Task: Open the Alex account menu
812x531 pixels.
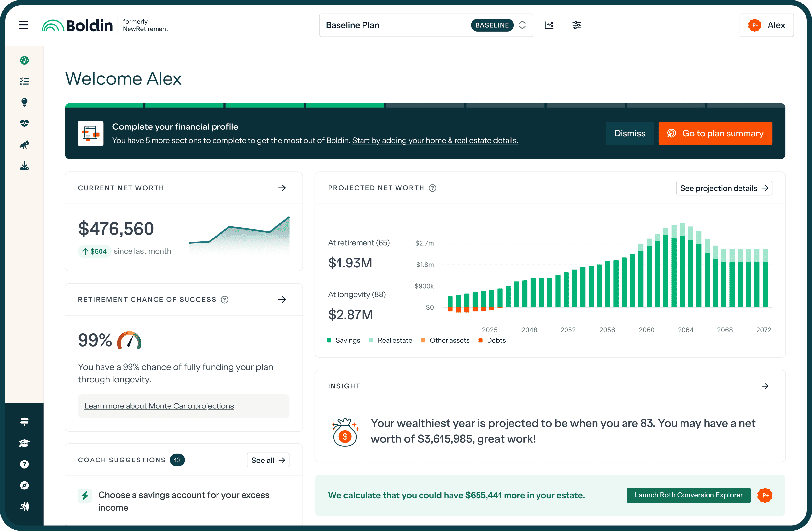Action: coord(766,25)
